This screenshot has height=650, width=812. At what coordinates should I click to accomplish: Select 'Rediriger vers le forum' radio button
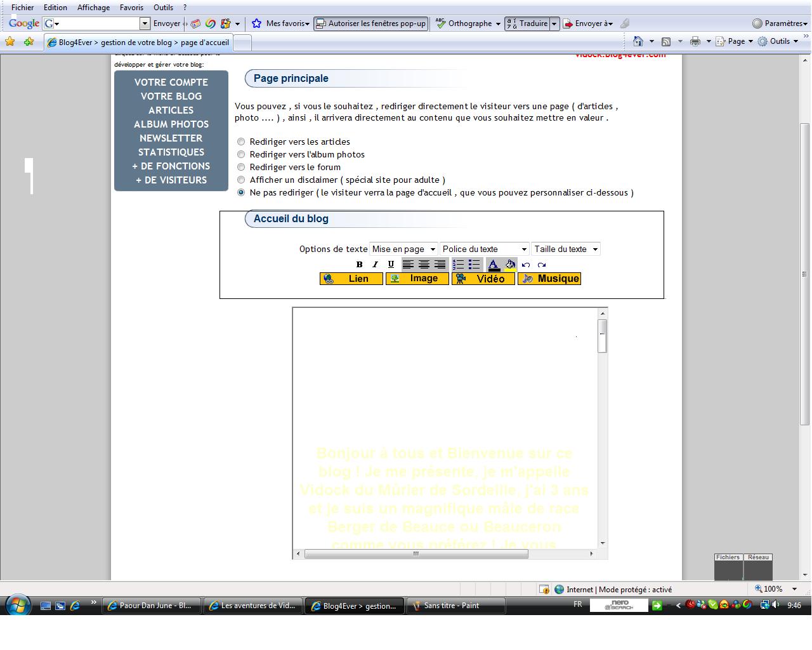(x=241, y=167)
